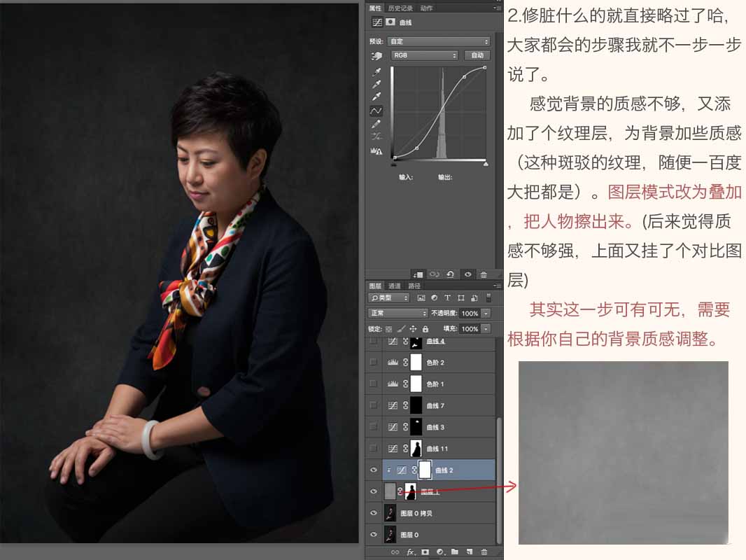The image size is (746, 560).
Task: Toggle visibility of layer 图层 1
Action: coord(374,491)
